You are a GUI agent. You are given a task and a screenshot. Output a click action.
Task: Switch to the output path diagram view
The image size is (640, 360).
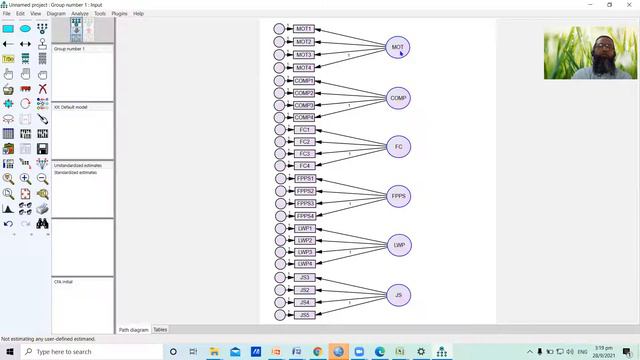[89, 30]
